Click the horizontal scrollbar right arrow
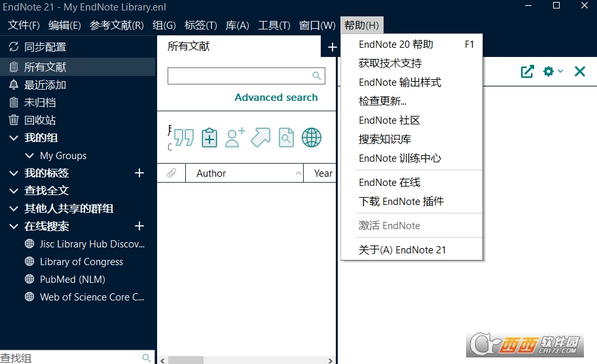The width and height of the screenshot is (597, 364). pyautogui.click(x=331, y=360)
